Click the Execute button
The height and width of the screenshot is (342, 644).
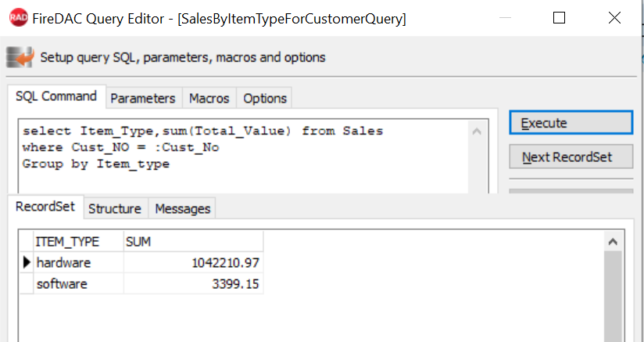click(x=571, y=123)
